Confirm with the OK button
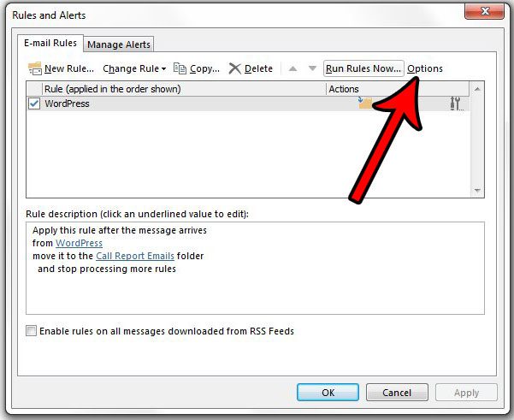Viewport: 514px width, 420px height. click(x=328, y=392)
